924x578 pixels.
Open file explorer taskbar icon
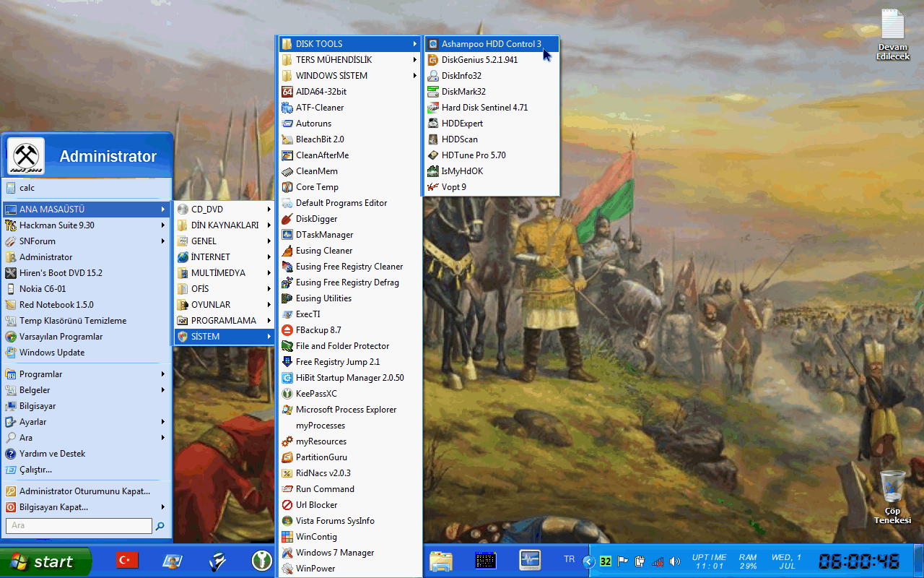click(x=441, y=561)
